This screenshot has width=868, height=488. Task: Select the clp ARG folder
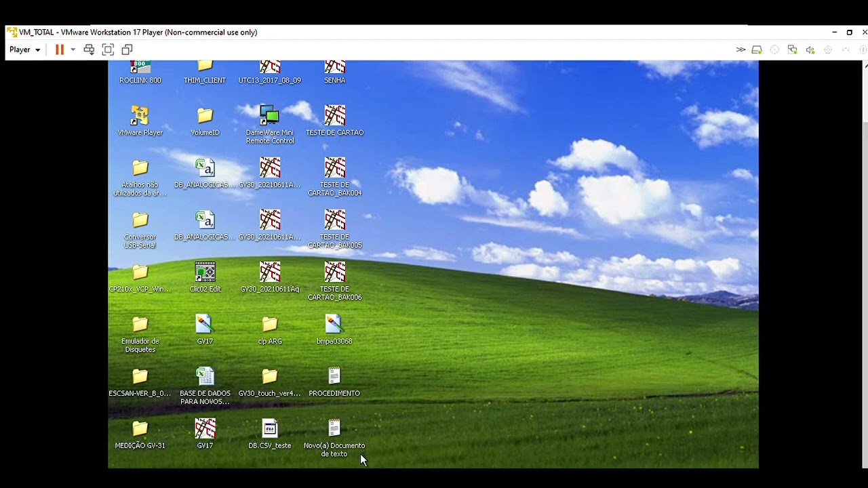270,330
